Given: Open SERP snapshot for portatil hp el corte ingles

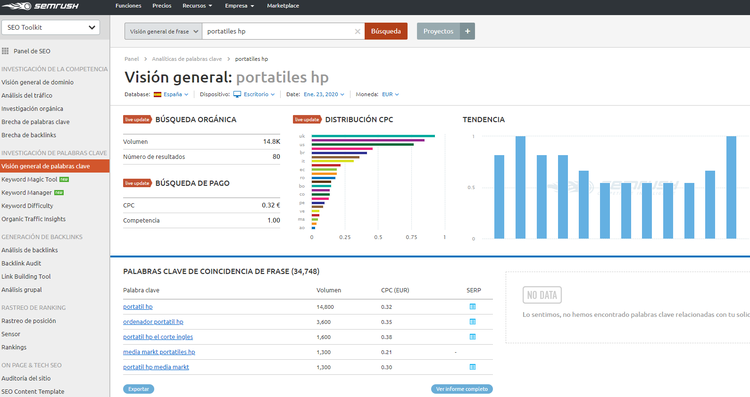Looking at the screenshot, I should 473,337.
